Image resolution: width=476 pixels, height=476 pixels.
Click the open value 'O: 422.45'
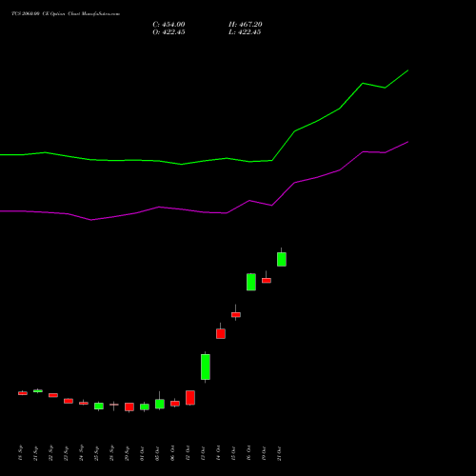(x=169, y=32)
